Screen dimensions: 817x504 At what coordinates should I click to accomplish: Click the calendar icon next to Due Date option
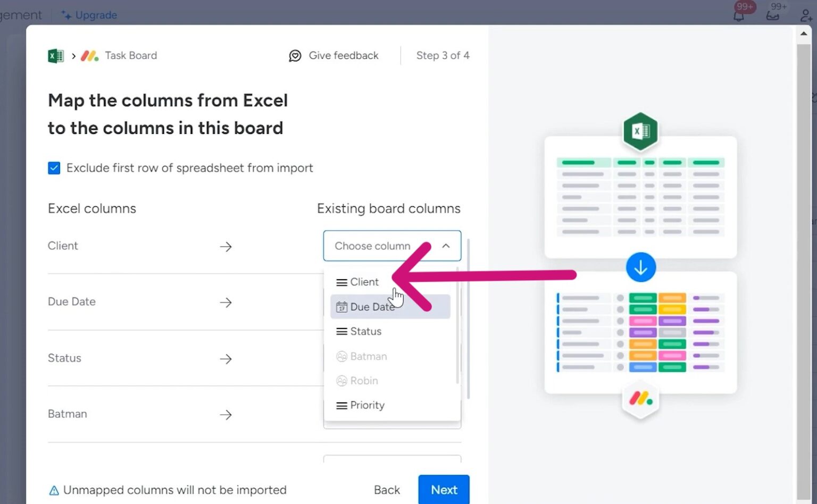pos(341,307)
